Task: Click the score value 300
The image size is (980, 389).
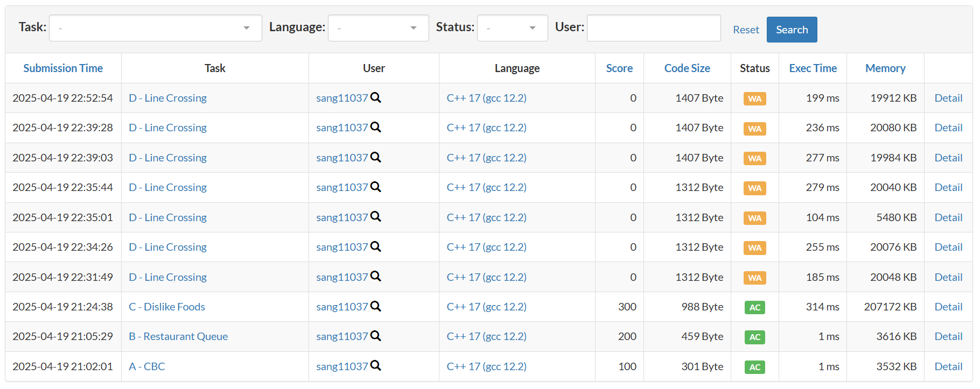Action: tap(627, 307)
